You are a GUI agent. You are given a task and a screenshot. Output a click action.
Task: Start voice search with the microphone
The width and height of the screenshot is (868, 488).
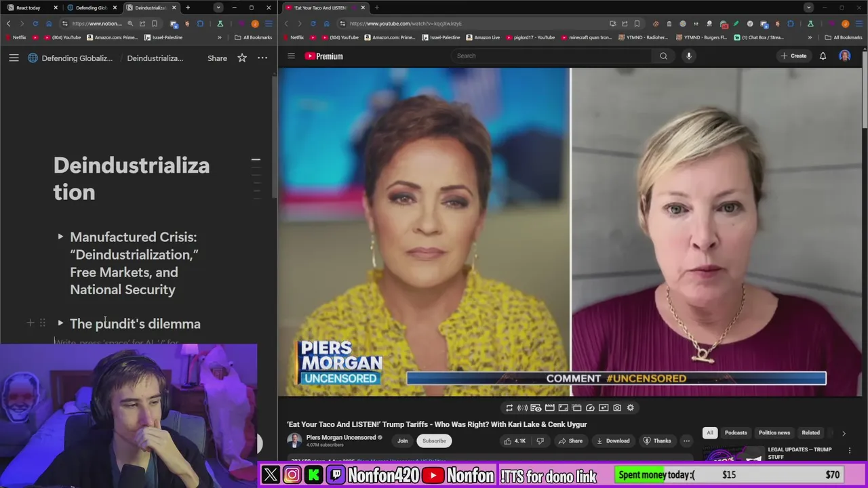pyautogui.click(x=689, y=56)
